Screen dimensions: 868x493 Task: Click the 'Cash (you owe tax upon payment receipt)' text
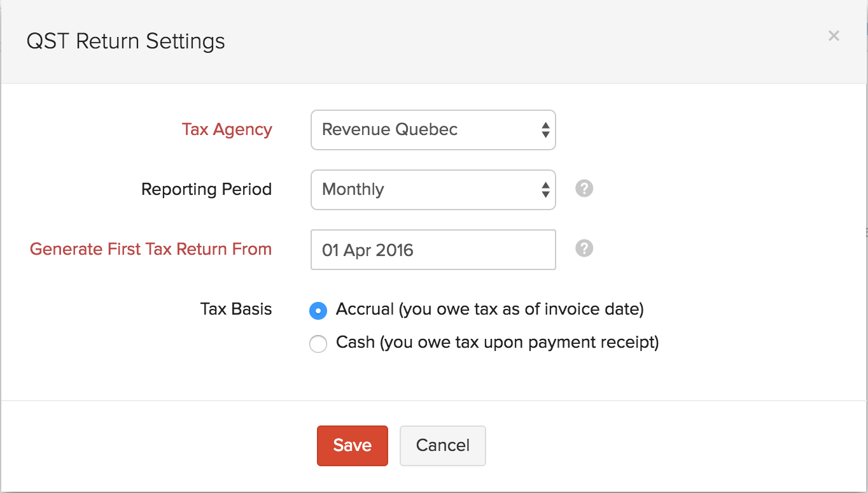click(x=497, y=343)
